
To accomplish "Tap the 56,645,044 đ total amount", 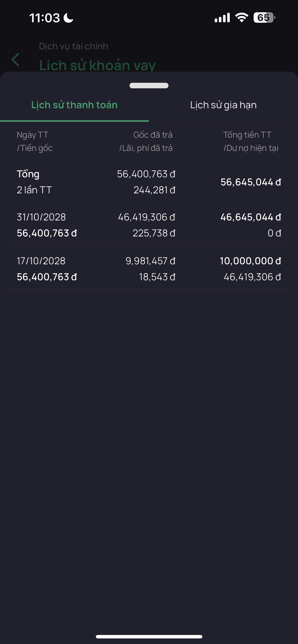I will pos(251,182).
